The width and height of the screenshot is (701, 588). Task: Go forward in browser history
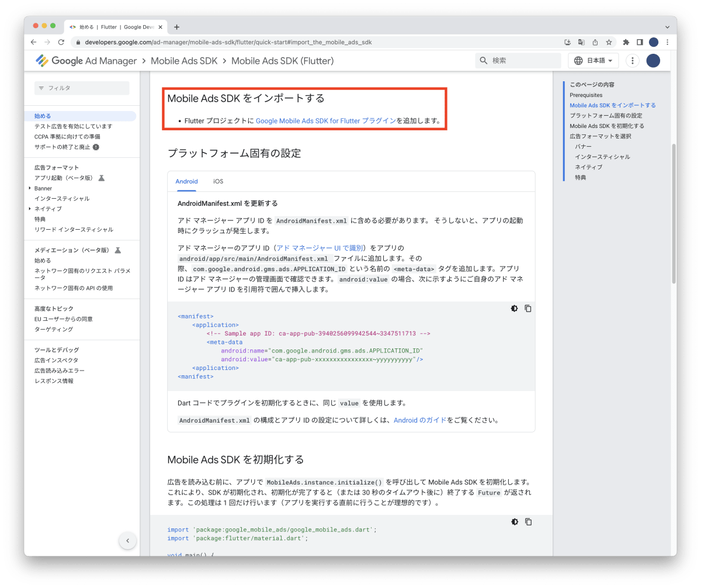pyautogui.click(x=47, y=42)
